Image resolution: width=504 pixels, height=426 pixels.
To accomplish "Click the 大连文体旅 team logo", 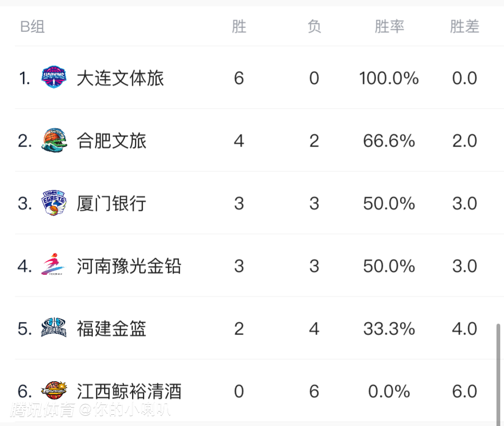I will (x=54, y=78).
